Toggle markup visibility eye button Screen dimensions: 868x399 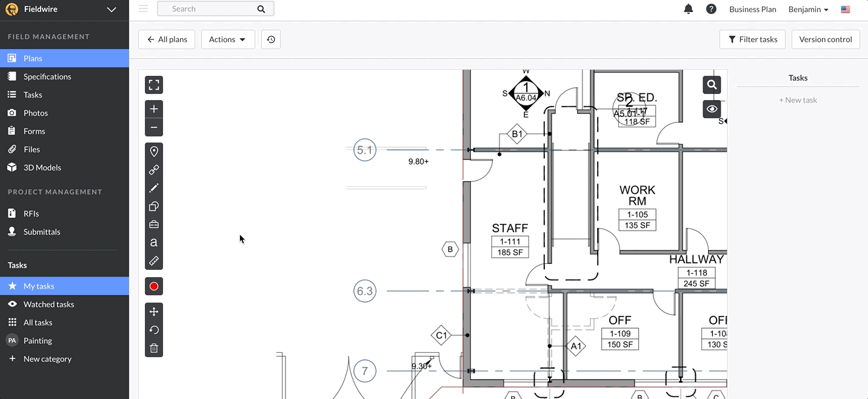[712, 109]
